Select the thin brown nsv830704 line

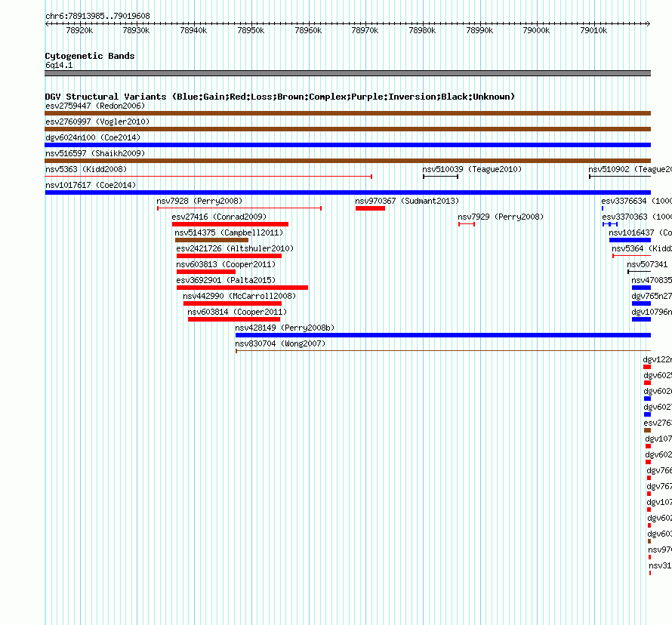[x=443, y=351]
